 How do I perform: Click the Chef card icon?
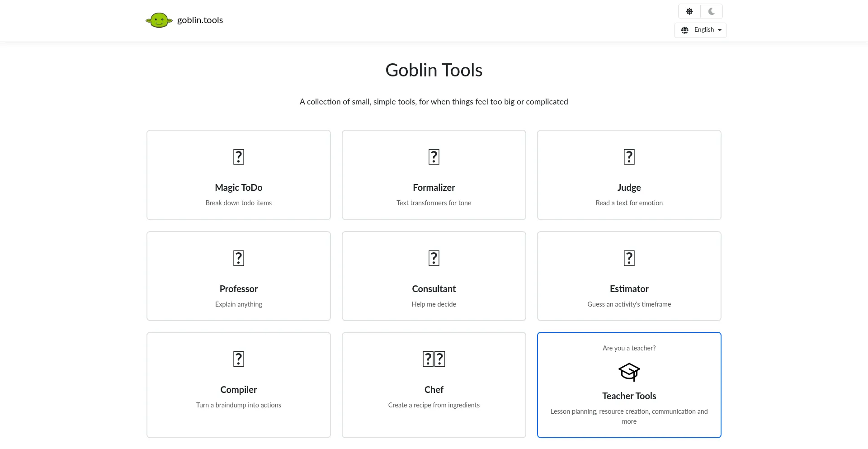tap(434, 359)
